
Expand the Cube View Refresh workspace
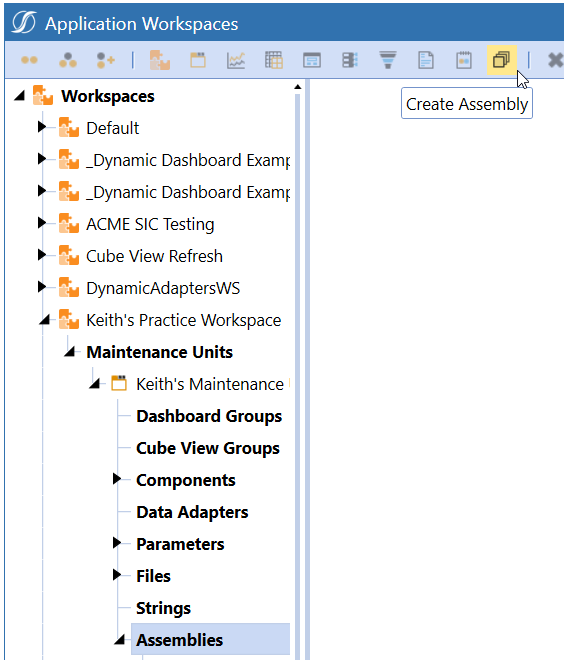point(41,254)
